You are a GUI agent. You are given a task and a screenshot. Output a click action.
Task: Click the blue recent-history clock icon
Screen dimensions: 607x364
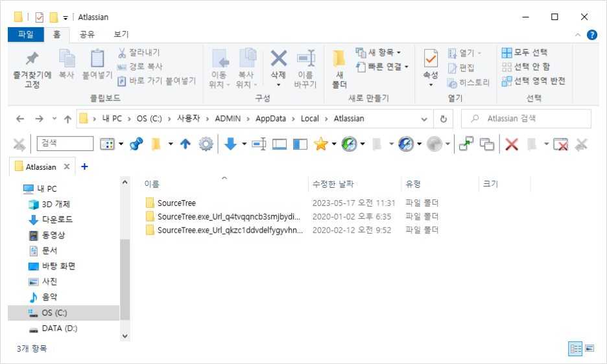pyautogui.click(x=406, y=144)
